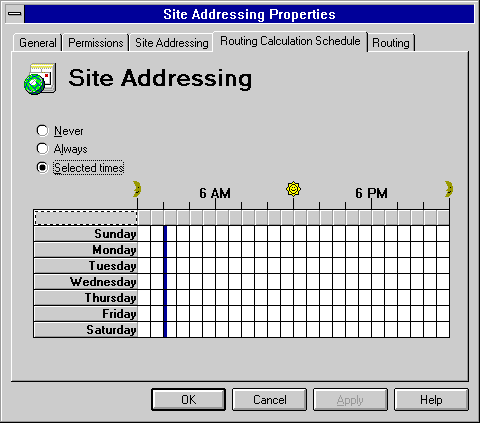This screenshot has width=480, height=423.
Task: Confirm with the OK button
Action: click(x=189, y=399)
